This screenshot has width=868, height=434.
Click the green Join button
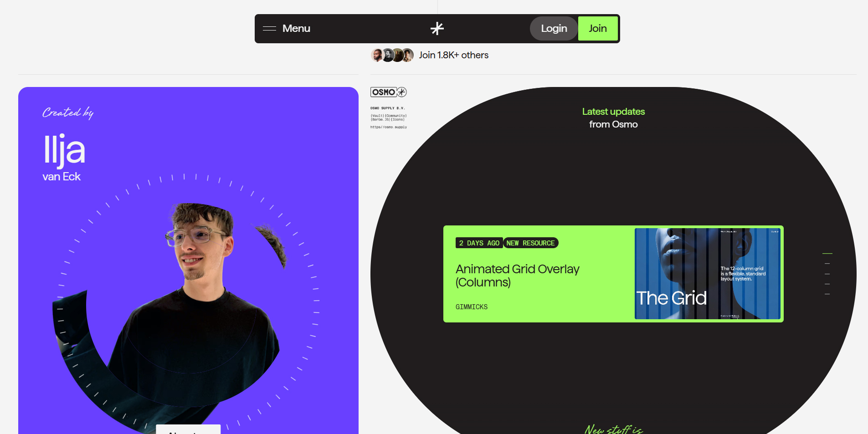[598, 28]
